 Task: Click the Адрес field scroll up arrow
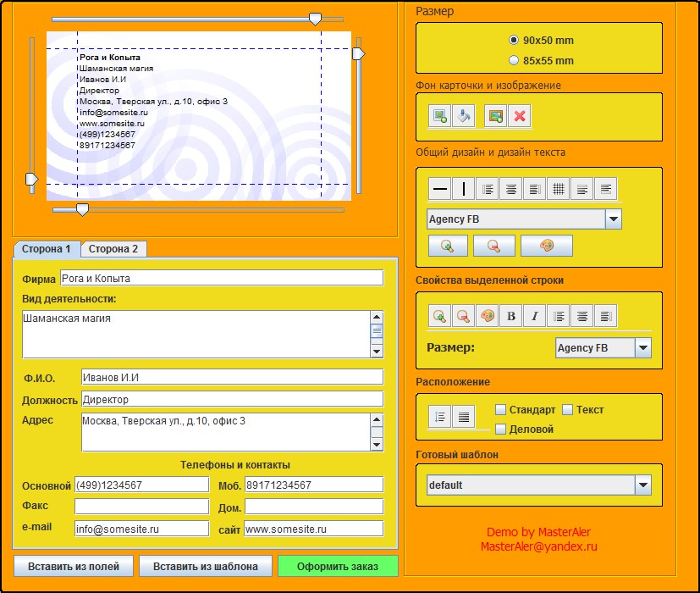click(x=377, y=419)
